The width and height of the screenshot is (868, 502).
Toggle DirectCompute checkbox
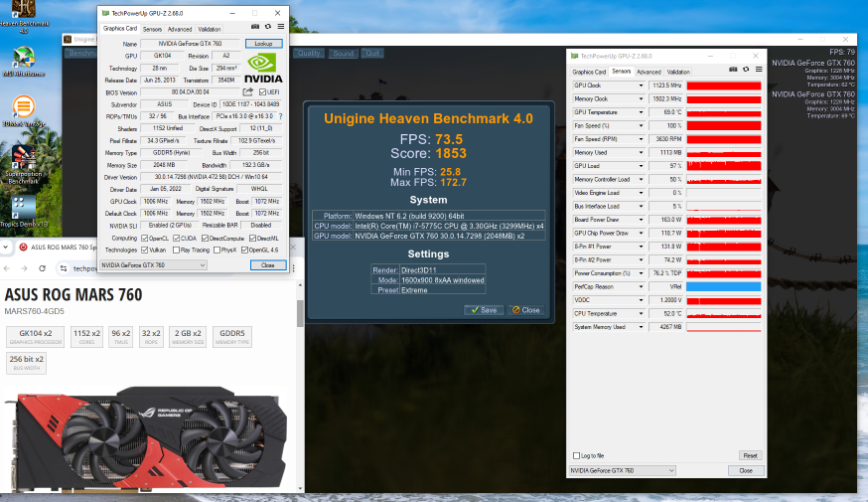tap(205, 239)
